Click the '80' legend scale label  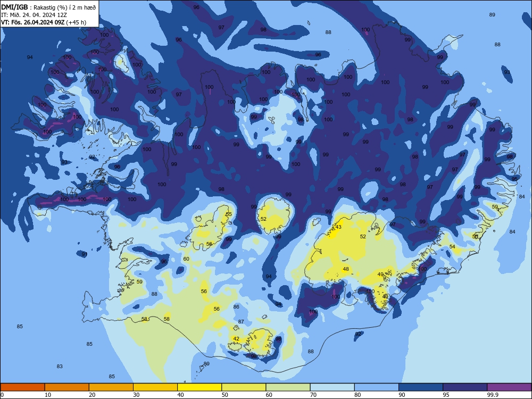(x=358, y=395)
